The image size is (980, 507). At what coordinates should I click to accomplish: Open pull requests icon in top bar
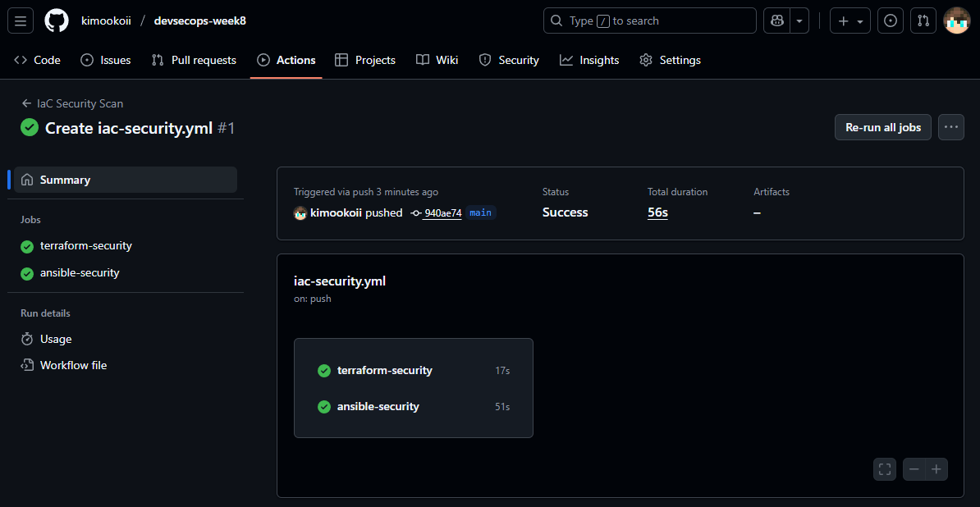coord(923,21)
